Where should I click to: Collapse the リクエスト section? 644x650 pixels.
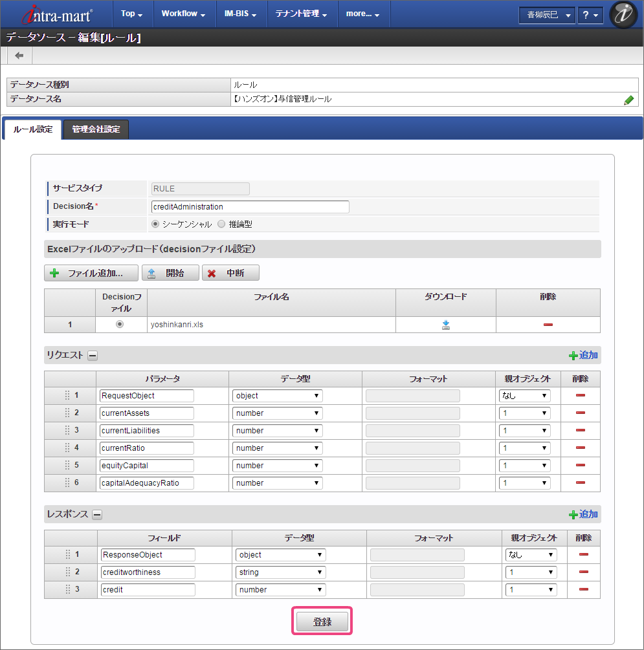93,355
